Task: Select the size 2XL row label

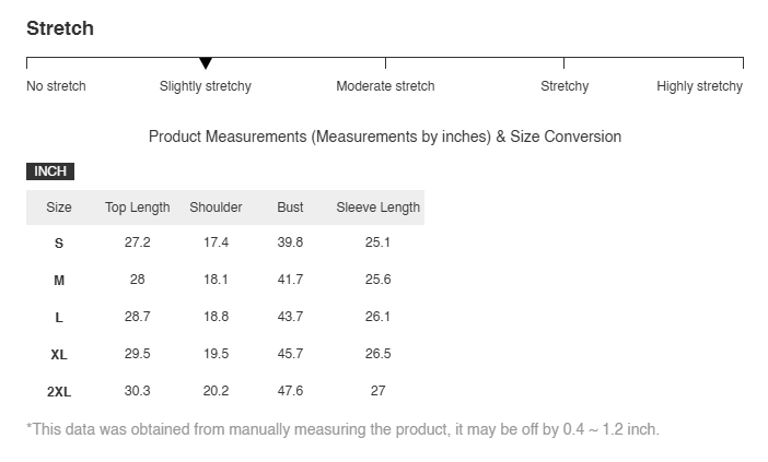Action: [x=59, y=391]
